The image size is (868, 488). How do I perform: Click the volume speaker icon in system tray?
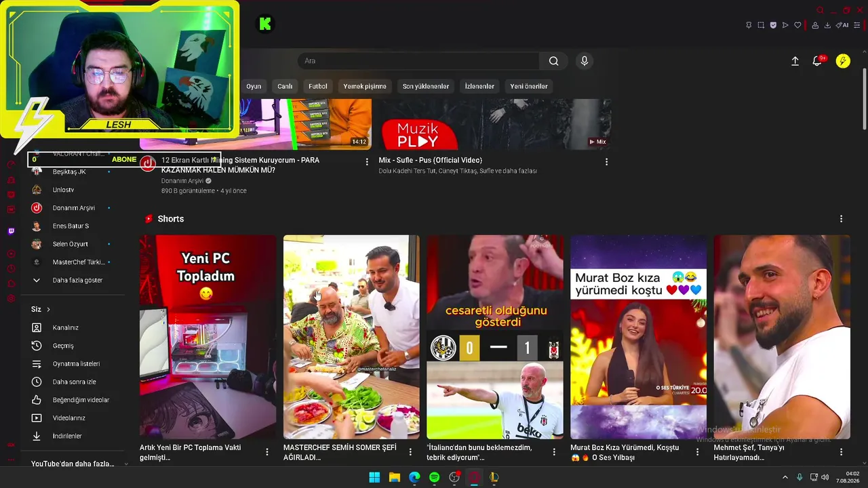pyautogui.click(x=825, y=477)
